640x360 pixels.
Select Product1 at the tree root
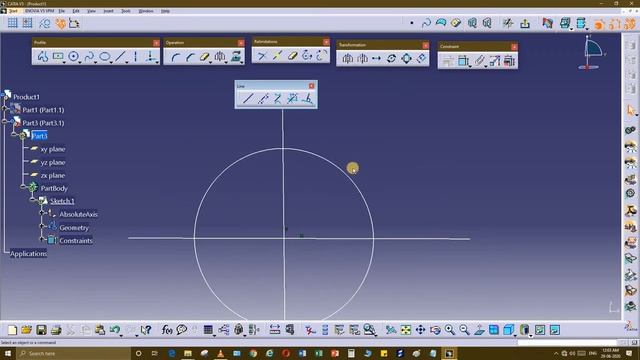(x=27, y=97)
